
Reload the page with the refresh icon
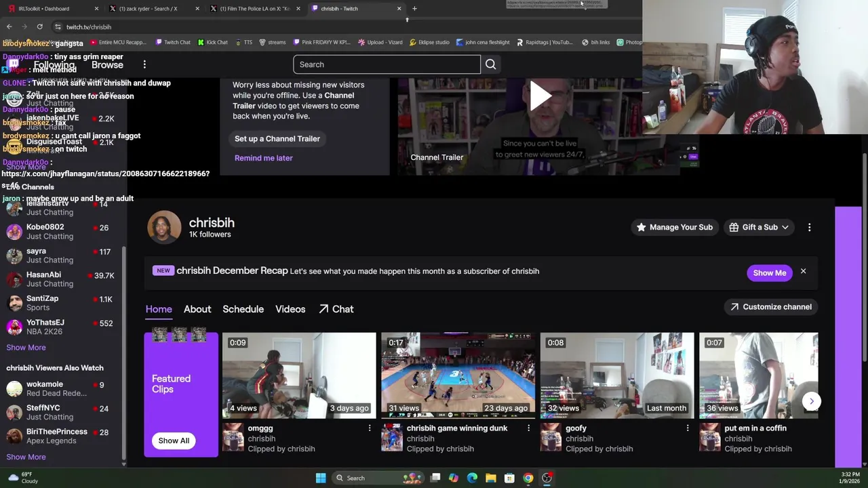(40, 26)
